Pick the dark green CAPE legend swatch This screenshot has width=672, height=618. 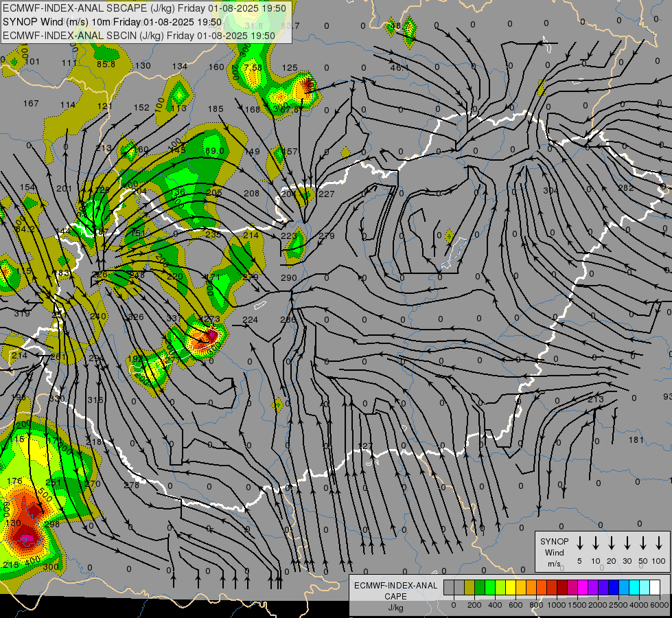tap(480, 588)
